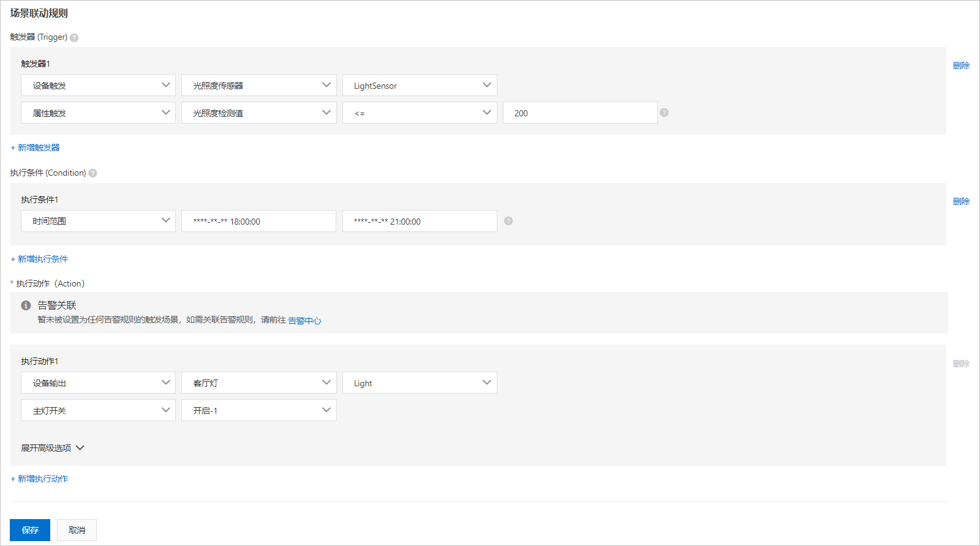Click the threshold value field showing 200

tap(580, 113)
